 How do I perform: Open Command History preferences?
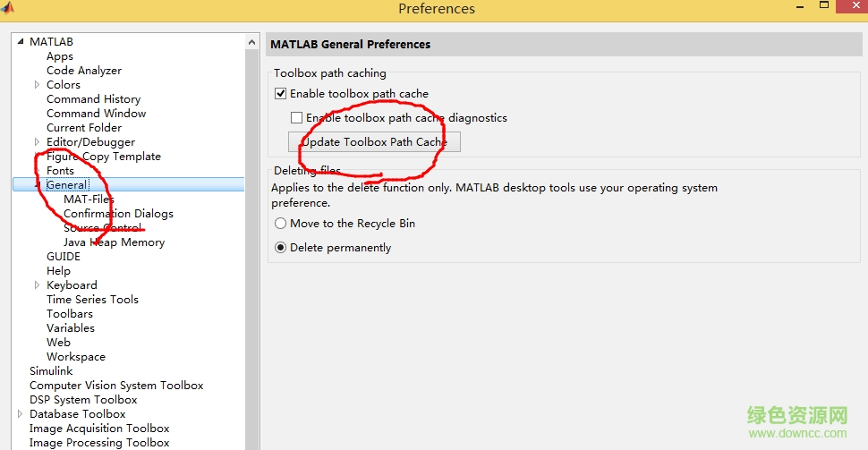(x=94, y=99)
